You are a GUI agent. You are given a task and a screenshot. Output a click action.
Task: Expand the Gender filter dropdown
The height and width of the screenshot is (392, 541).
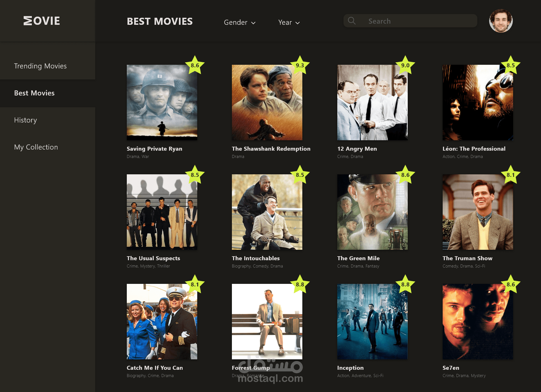240,22
